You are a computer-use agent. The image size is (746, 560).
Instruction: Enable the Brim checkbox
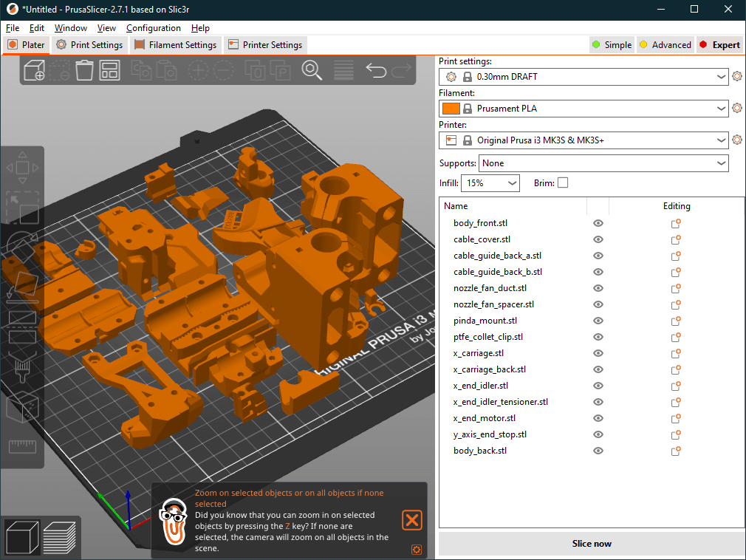click(x=563, y=182)
